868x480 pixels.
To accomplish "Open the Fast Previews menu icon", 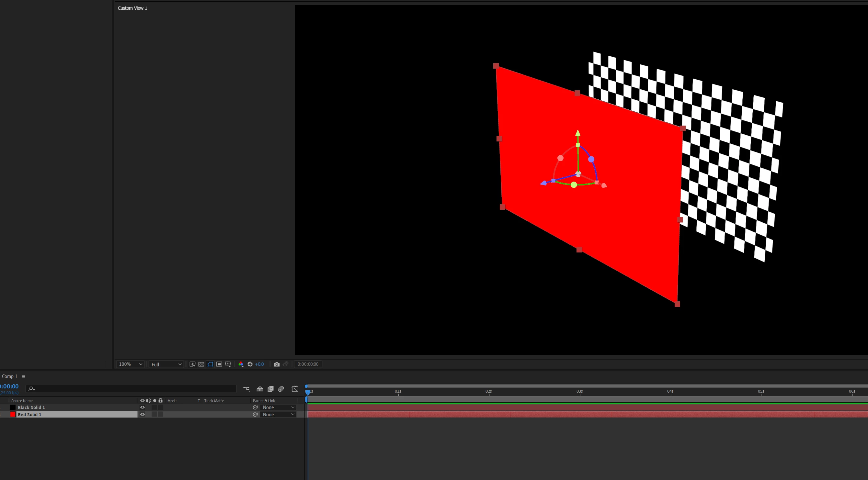I will (192, 364).
